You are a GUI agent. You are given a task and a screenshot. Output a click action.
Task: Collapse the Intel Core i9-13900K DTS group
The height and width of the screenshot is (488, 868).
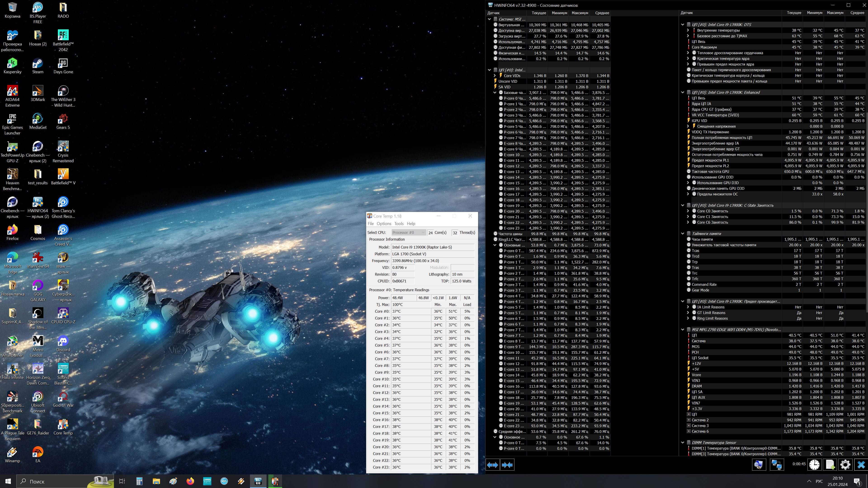click(x=683, y=25)
